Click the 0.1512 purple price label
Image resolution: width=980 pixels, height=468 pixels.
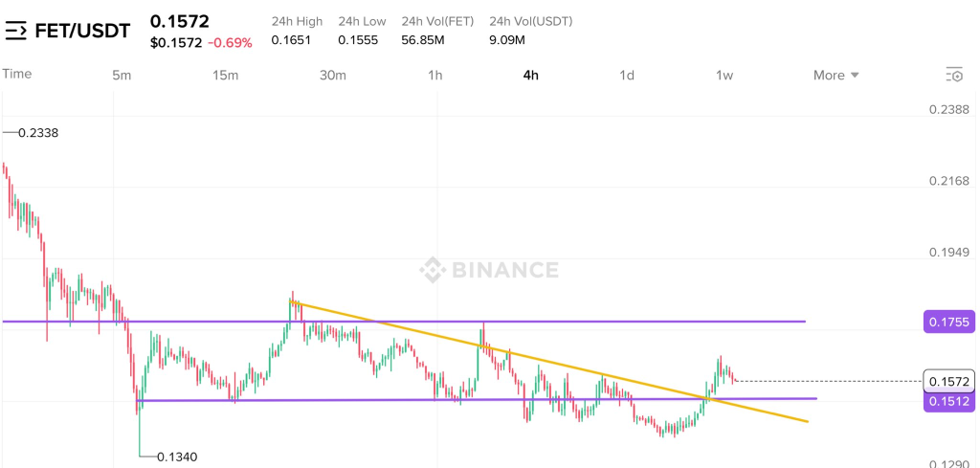tap(948, 401)
